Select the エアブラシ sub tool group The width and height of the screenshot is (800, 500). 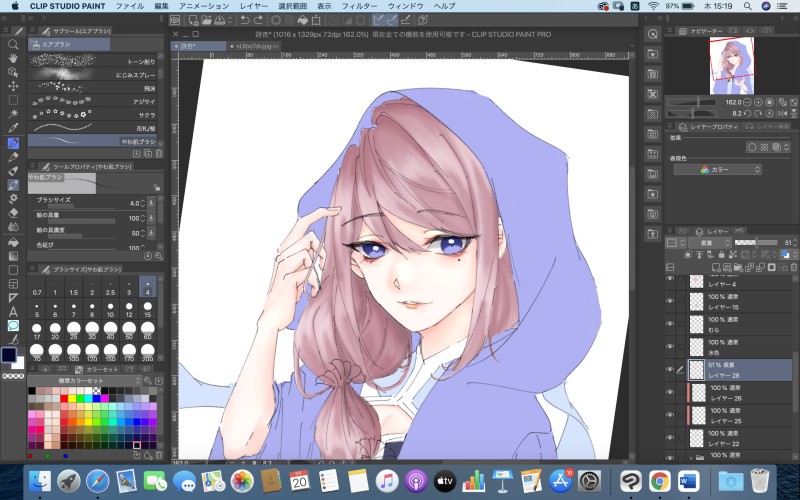tap(69, 44)
